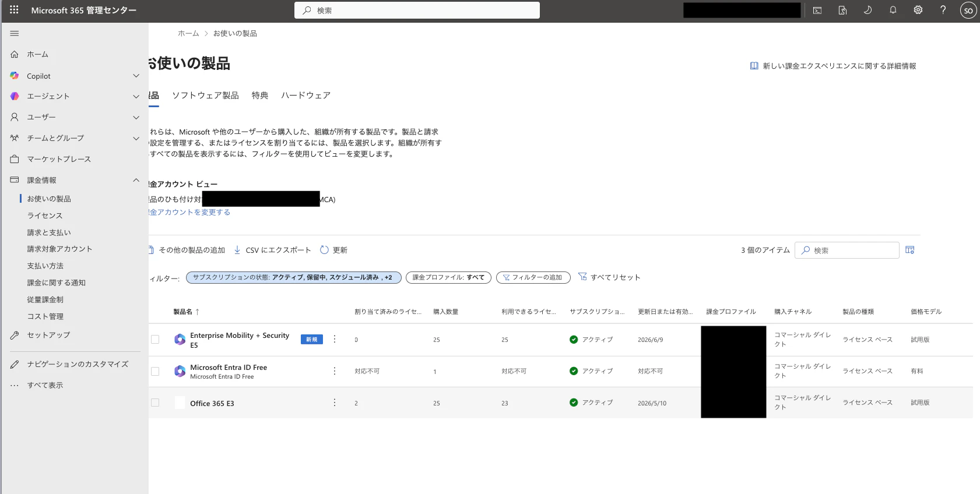Switch to the ハードウェア tab
This screenshot has width=980, height=494.
(305, 95)
